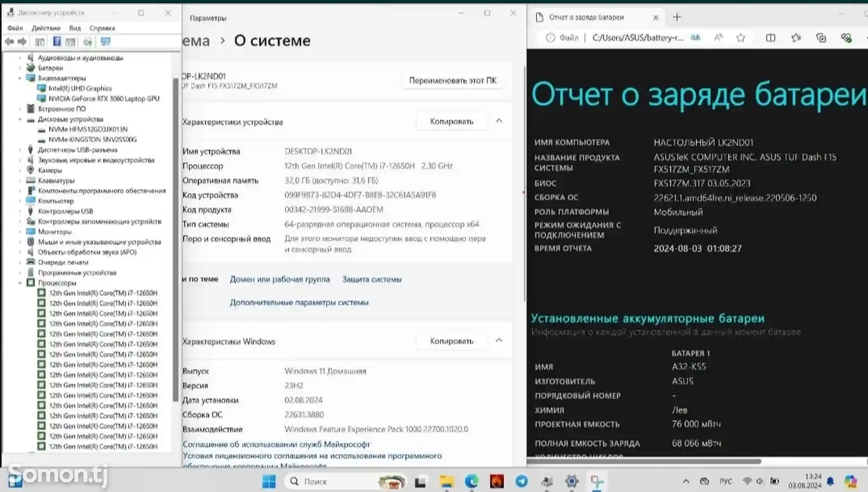Scan for hardware changes monitor icon
Screen dimensions: 868x492
click(105, 42)
